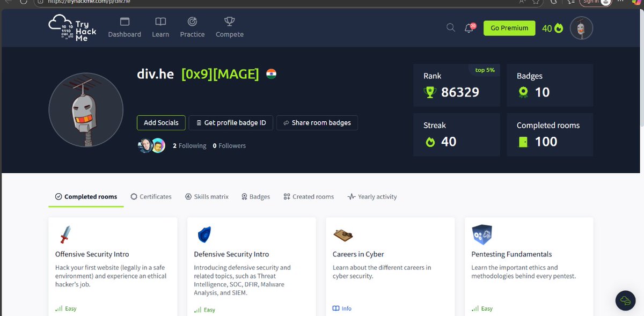The width and height of the screenshot is (644, 316).
Task: Select the Practice target icon
Action: 192,21
